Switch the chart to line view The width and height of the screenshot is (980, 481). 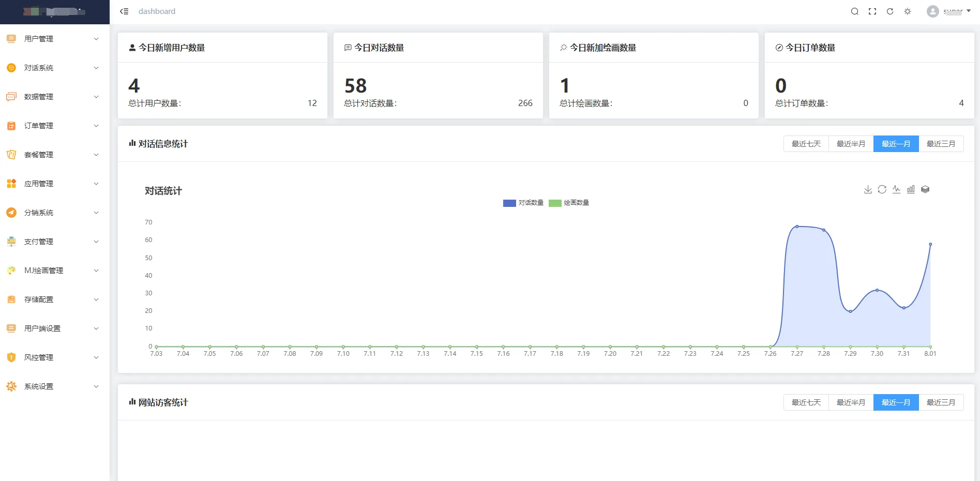pos(896,190)
